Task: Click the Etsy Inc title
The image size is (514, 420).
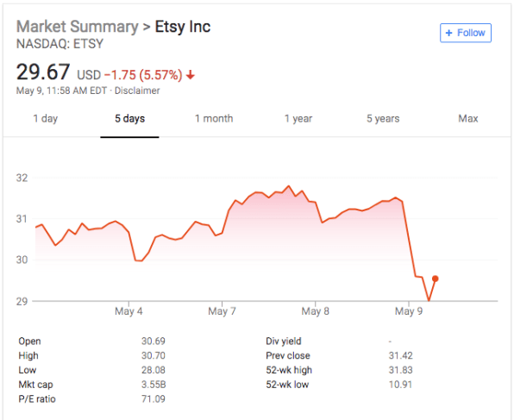Action: tap(183, 27)
